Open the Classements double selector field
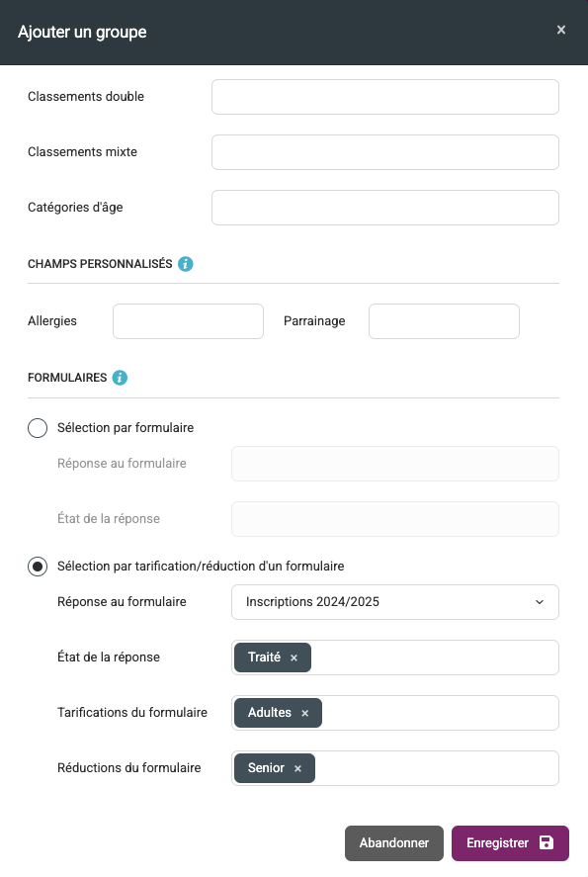Screen dimensions: 588x877 click(385, 97)
